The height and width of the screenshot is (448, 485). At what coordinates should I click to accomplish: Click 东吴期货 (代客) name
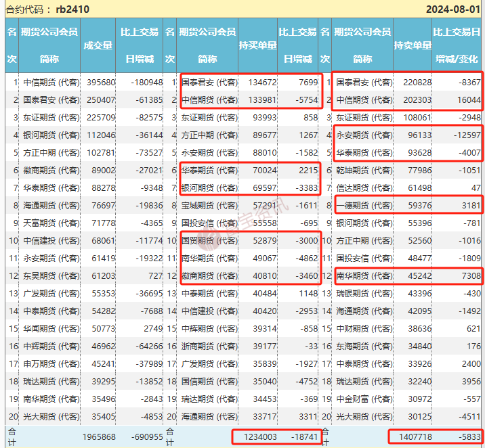pos(51,276)
